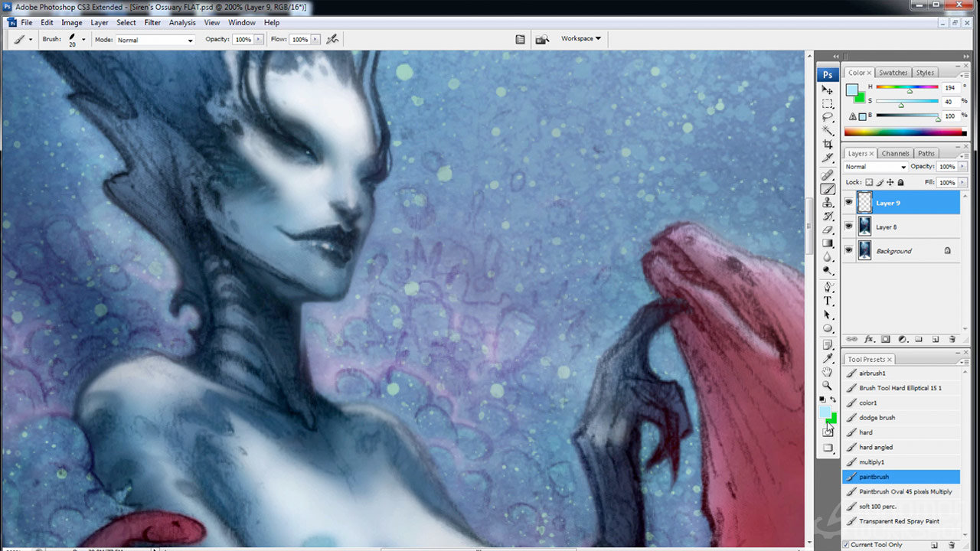Select the Move tool
980x551 pixels.
click(828, 90)
